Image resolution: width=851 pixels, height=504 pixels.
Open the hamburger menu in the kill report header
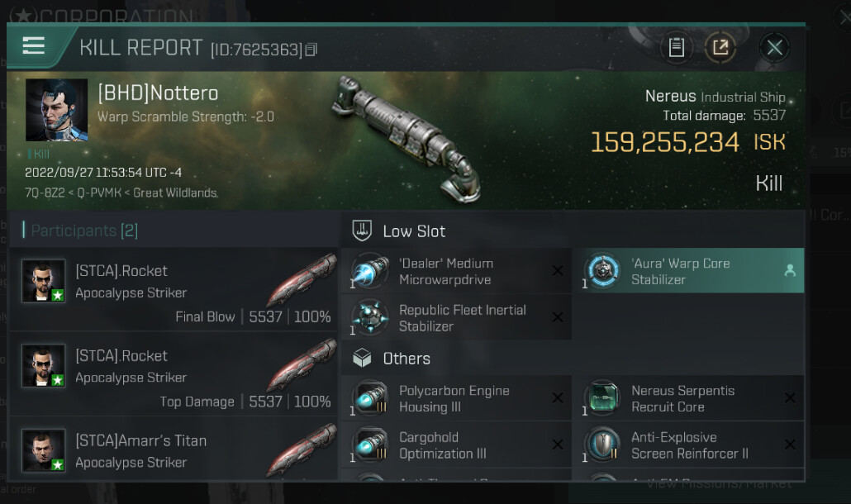[x=34, y=46]
